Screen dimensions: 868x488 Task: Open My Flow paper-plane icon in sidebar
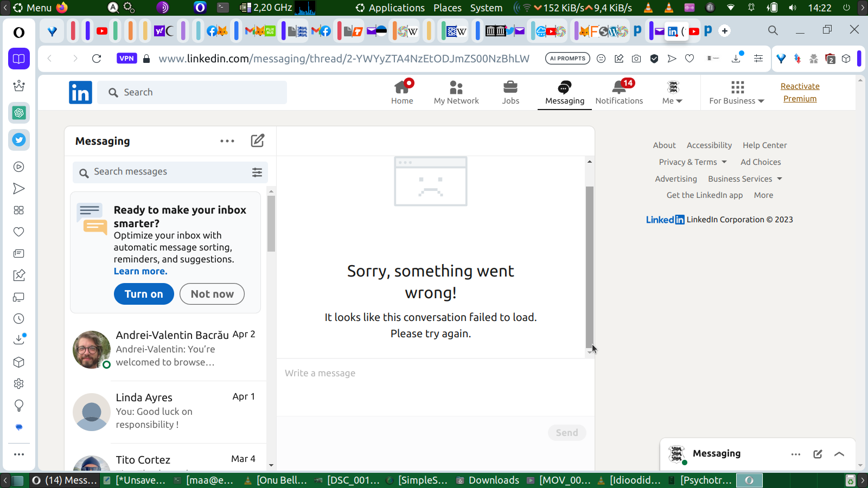(x=19, y=189)
